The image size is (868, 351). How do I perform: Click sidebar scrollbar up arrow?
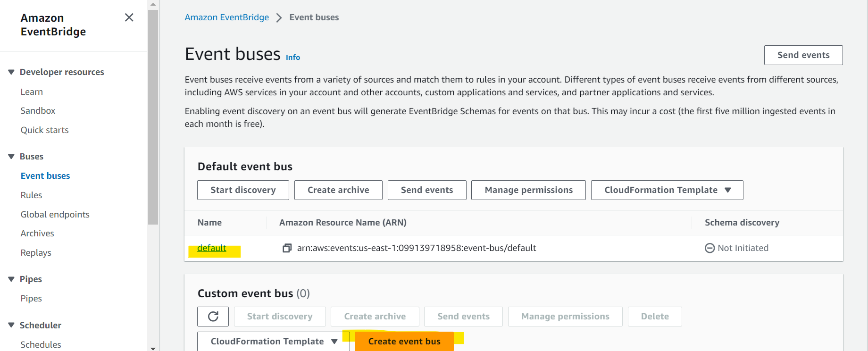(x=153, y=4)
